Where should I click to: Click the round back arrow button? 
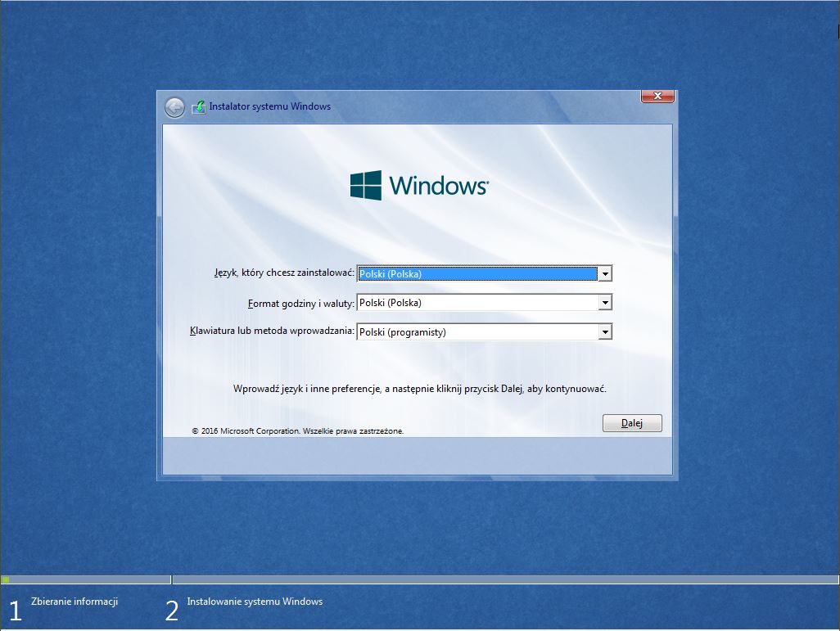(174, 107)
